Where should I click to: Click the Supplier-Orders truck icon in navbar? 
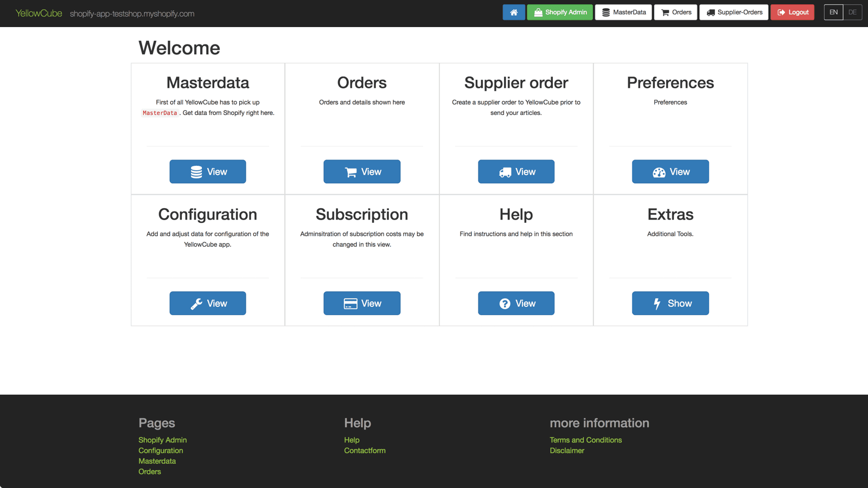pyautogui.click(x=733, y=12)
